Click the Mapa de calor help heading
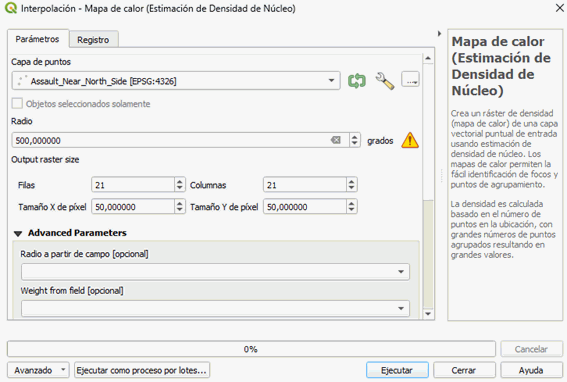 click(501, 66)
